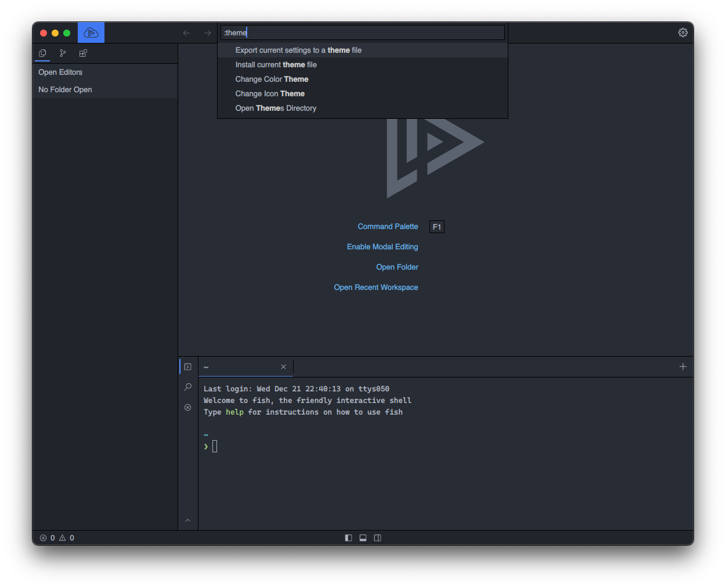Expand the Open Editors section
Viewport: 726px width, 588px height.
click(60, 72)
